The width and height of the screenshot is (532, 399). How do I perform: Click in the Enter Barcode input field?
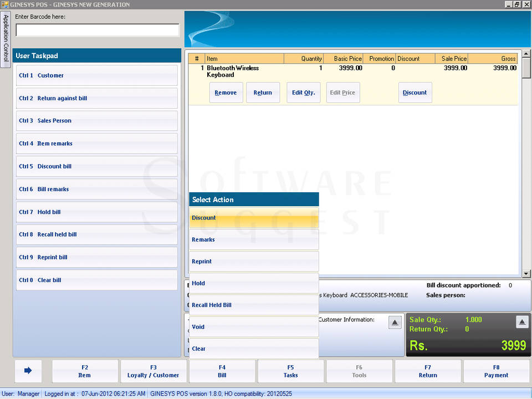(98, 30)
